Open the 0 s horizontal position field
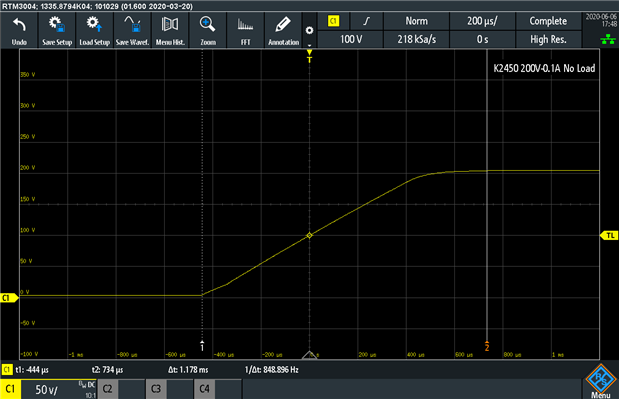Image resolution: width=619 pixels, height=399 pixels. click(482, 39)
